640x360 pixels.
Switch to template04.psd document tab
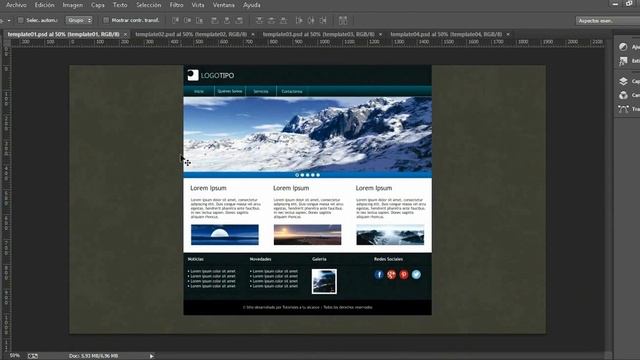[x=446, y=34]
